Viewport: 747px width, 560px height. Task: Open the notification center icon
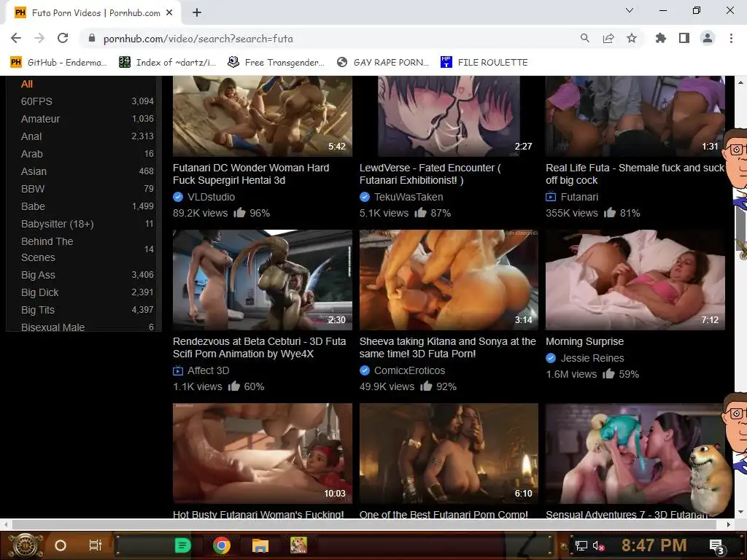716,546
